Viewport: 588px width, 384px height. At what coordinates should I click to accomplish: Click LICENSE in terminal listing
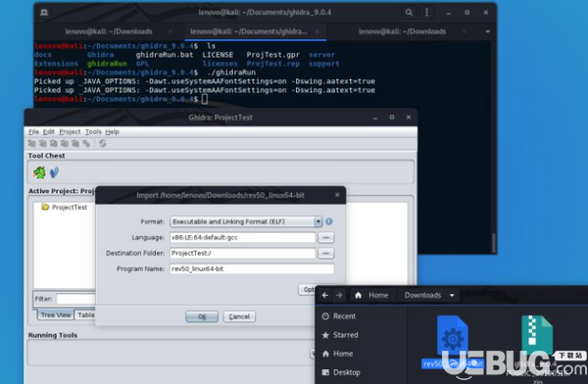coord(218,55)
